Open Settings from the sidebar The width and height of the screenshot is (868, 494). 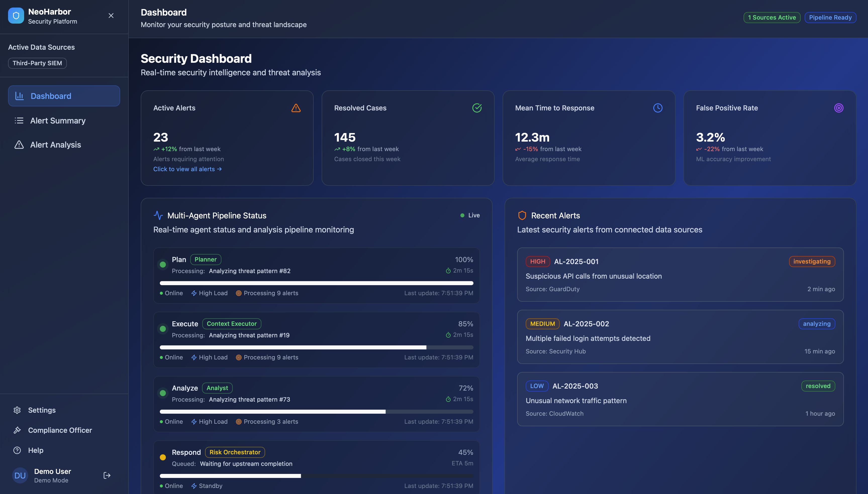click(x=41, y=410)
